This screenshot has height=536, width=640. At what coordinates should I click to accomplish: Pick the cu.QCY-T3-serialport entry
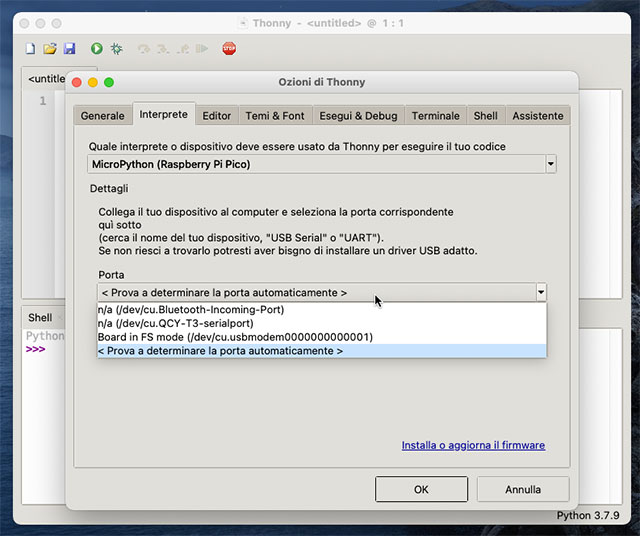pos(175,323)
